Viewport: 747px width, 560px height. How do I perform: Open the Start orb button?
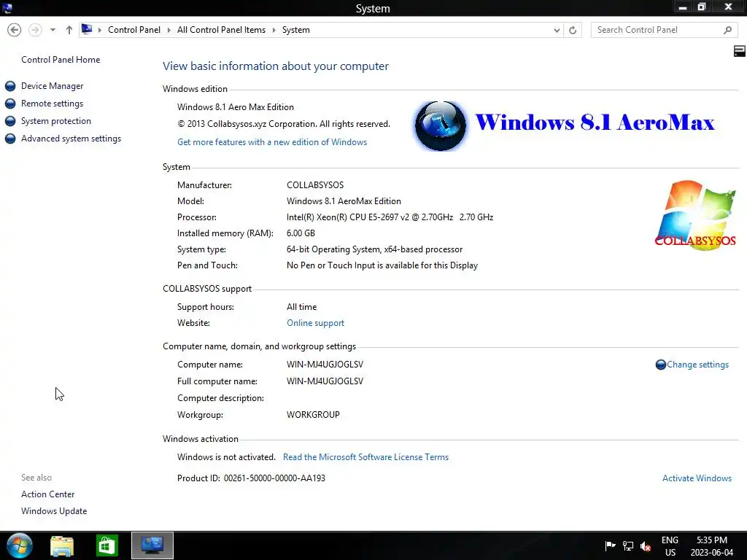pyautogui.click(x=20, y=545)
